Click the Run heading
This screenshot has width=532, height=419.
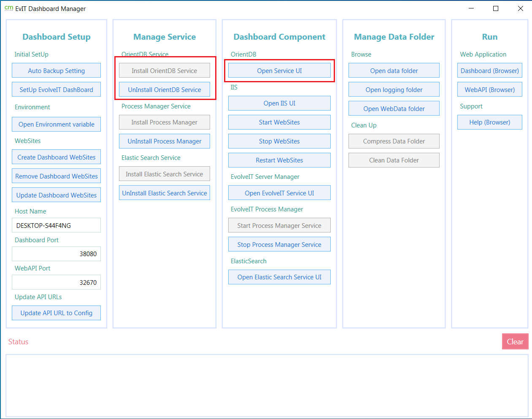click(x=490, y=37)
